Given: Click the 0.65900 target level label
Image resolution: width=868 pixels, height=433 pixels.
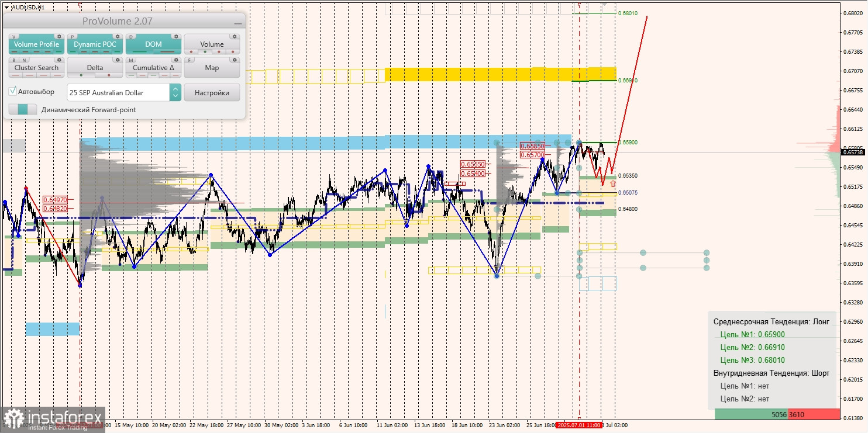Looking at the screenshot, I should (628, 143).
